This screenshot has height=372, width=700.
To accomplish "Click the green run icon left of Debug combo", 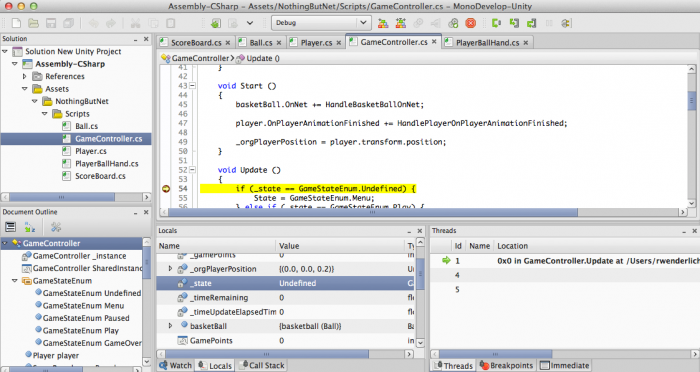I will 216,23.
